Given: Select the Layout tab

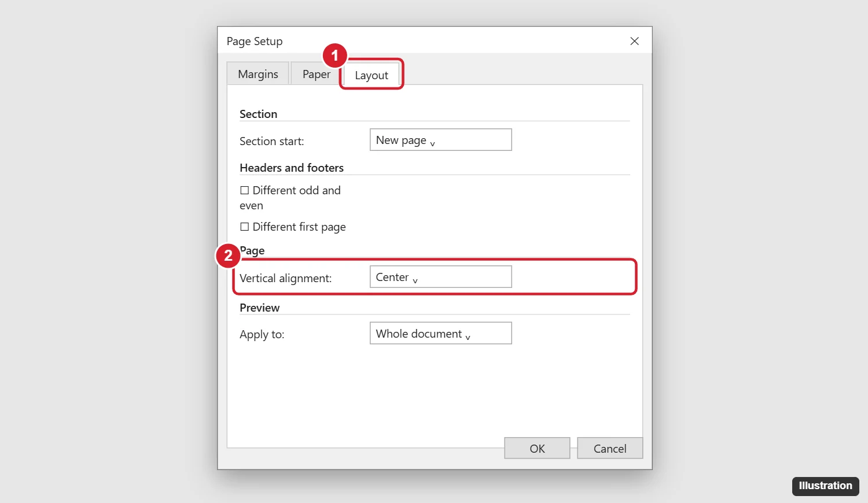Looking at the screenshot, I should point(372,75).
